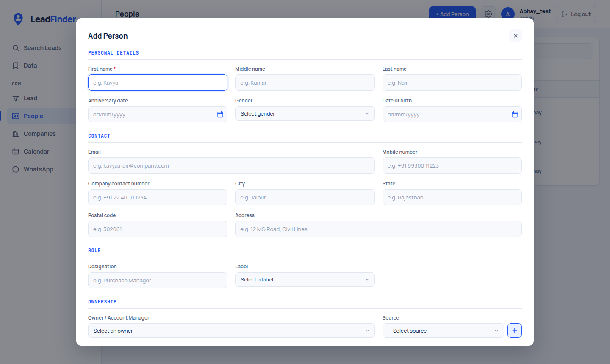This screenshot has width=610, height=364.
Task: Click the Add Person dialog title
Action: tap(108, 36)
